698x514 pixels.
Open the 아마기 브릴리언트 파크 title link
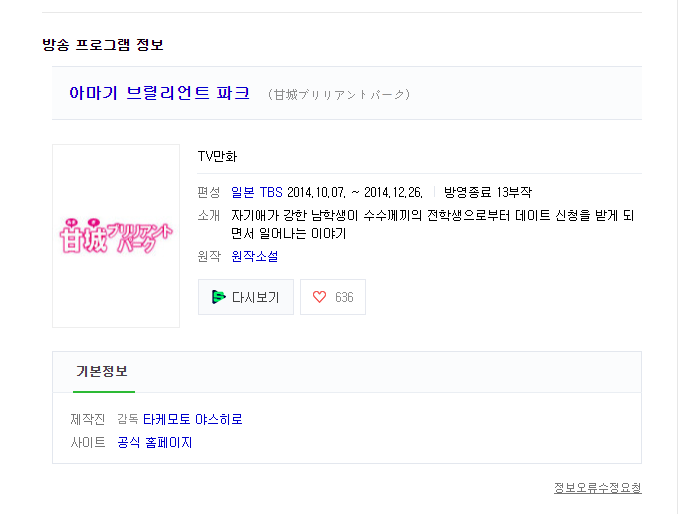coord(159,93)
